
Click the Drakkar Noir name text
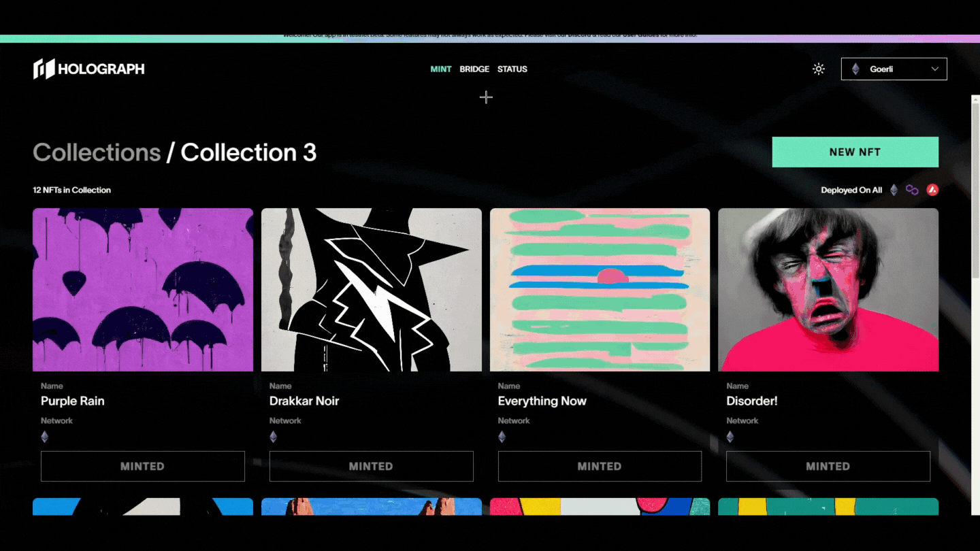[304, 401]
